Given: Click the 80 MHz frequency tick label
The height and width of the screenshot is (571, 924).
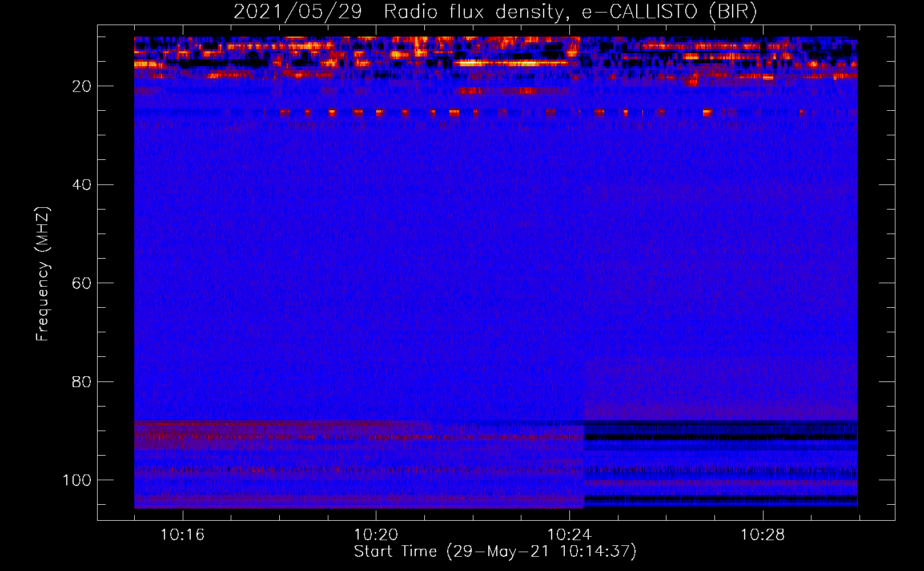Looking at the screenshot, I should coord(82,381).
